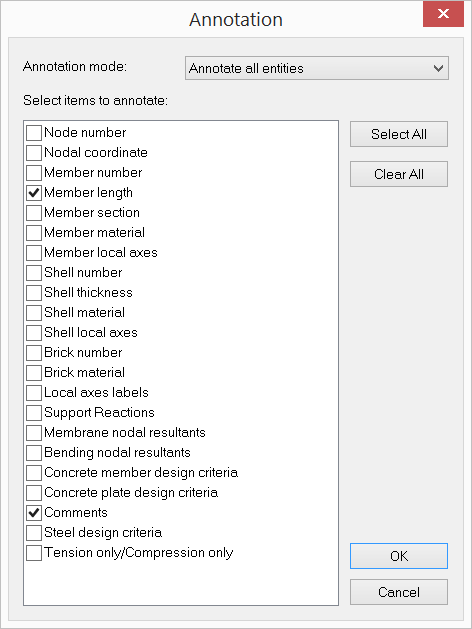Image resolution: width=472 pixels, height=629 pixels.
Task: Close the Annotation dialog window
Action: 443,14
